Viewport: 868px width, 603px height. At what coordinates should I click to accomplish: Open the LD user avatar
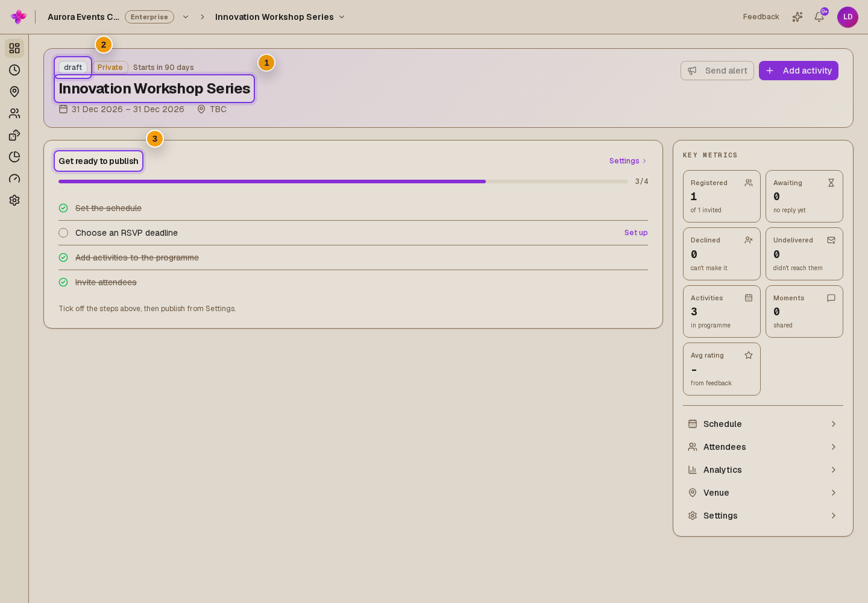click(848, 17)
